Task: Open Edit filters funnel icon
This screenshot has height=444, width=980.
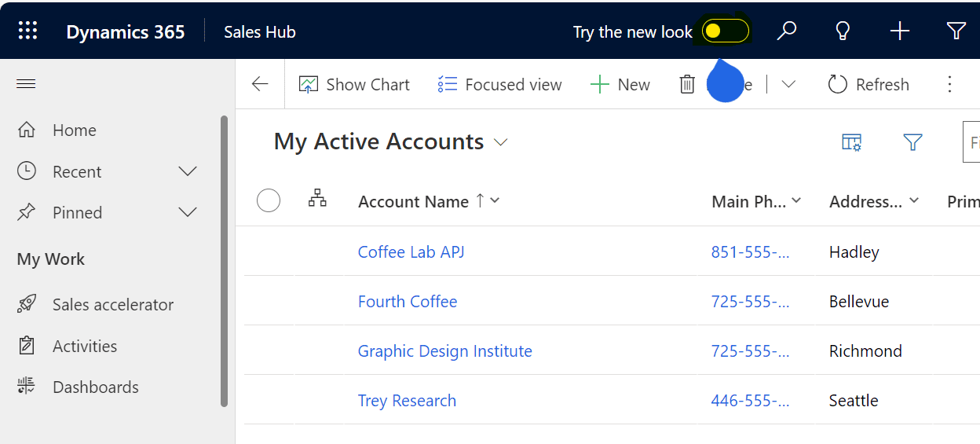Action: [x=912, y=142]
